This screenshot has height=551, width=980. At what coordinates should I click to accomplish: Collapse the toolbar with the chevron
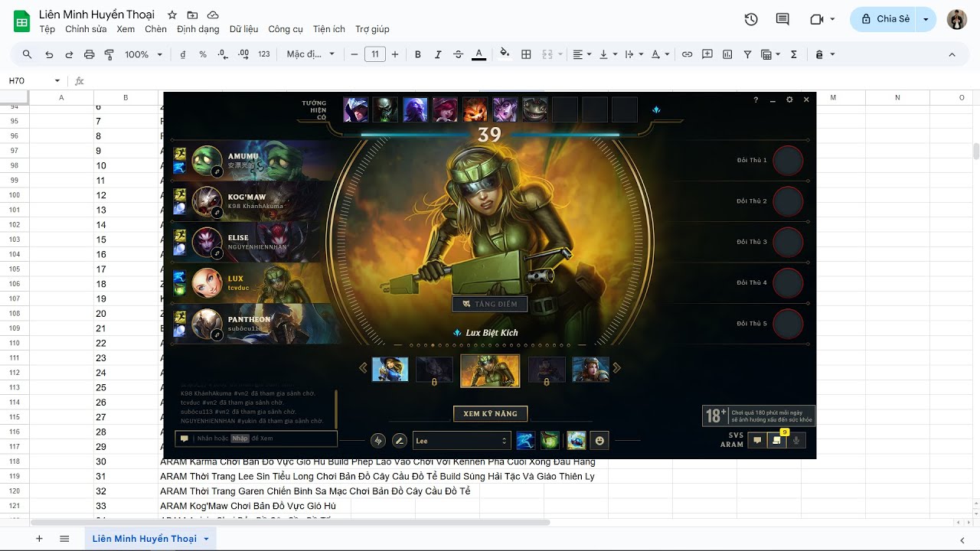point(952,54)
